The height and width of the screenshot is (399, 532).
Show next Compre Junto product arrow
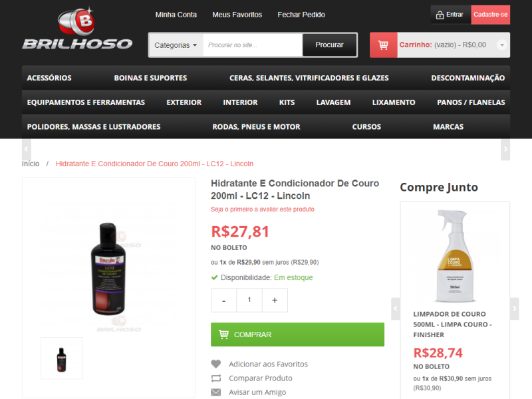pos(514,309)
